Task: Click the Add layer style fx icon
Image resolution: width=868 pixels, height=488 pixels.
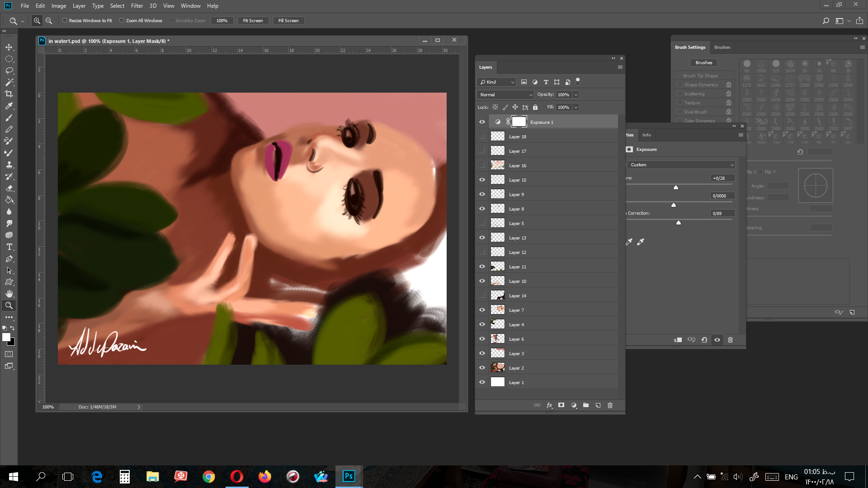Action: [549, 405]
